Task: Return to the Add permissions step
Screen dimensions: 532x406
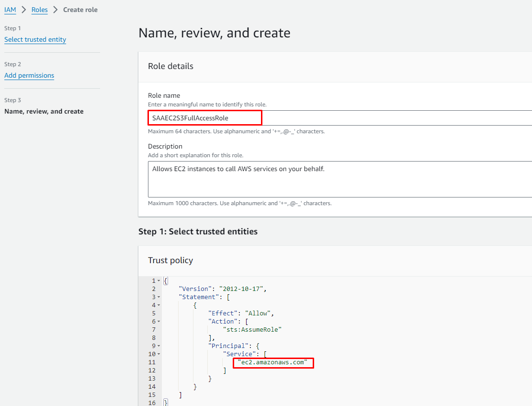Action: coord(29,76)
